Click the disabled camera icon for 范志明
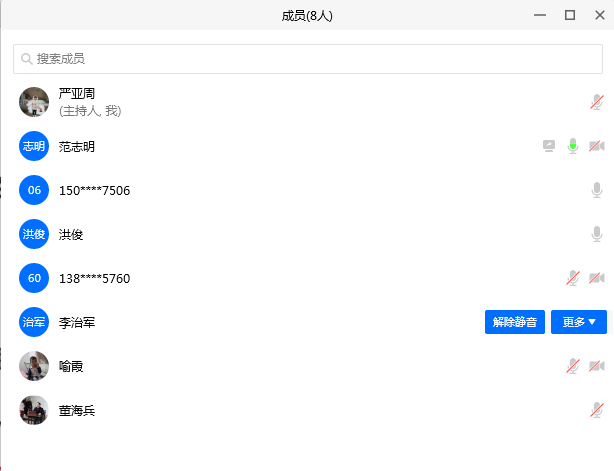The image size is (614, 471). (597, 146)
